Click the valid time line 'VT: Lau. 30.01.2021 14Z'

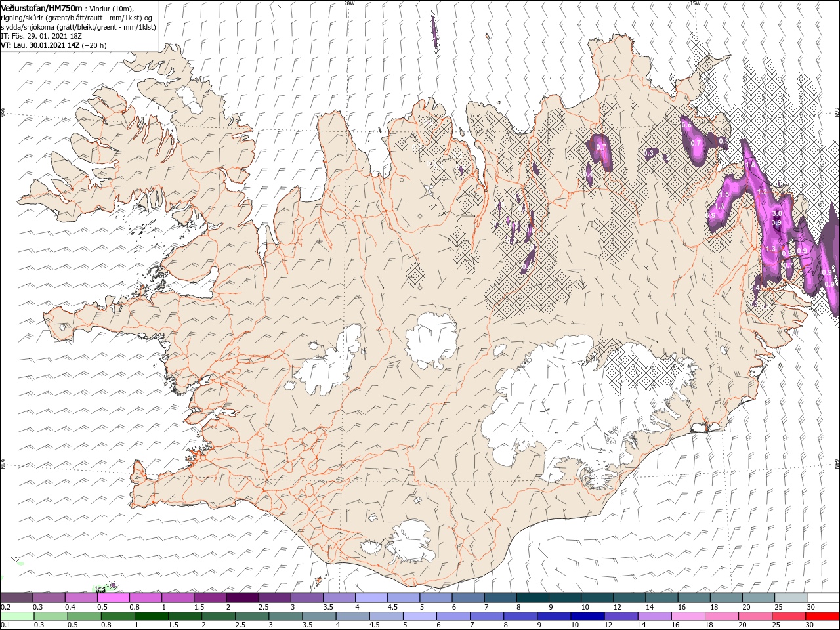[x=41, y=45]
